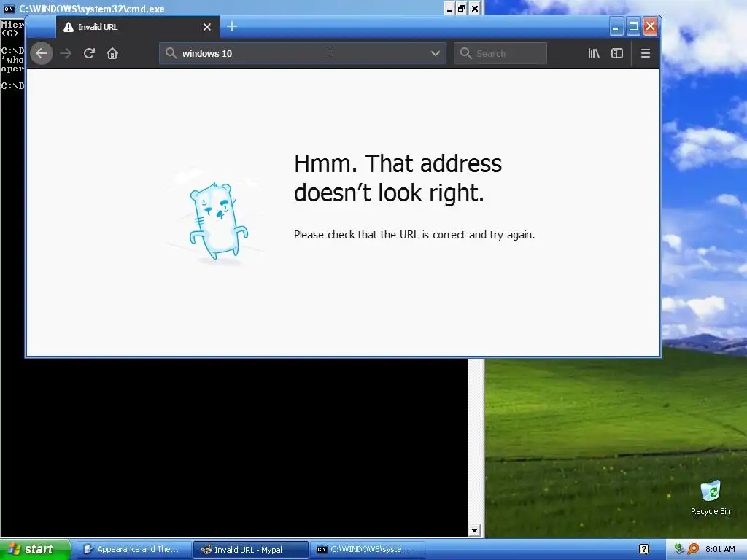Click the confused mascot illustration
This screenshot has height=560, width=747.
[218, 220]
